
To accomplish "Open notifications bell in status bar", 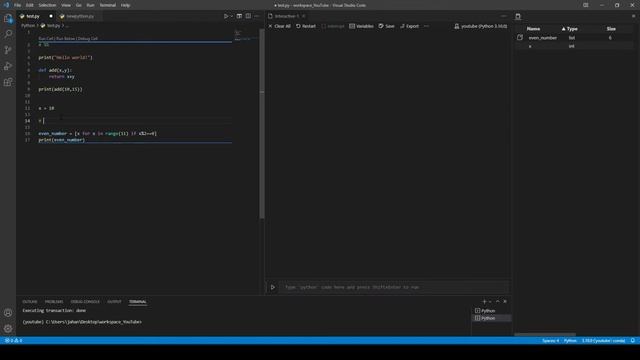I will point(633,340).
